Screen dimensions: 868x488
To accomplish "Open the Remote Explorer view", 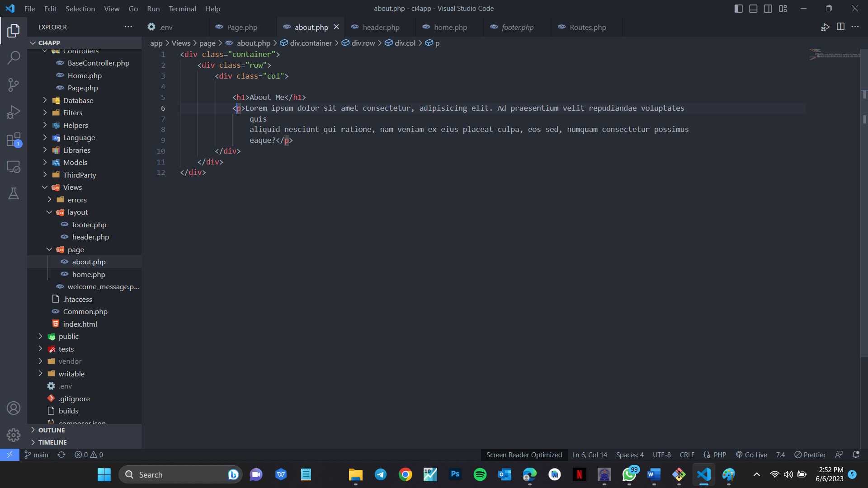I will coord(14,167).
